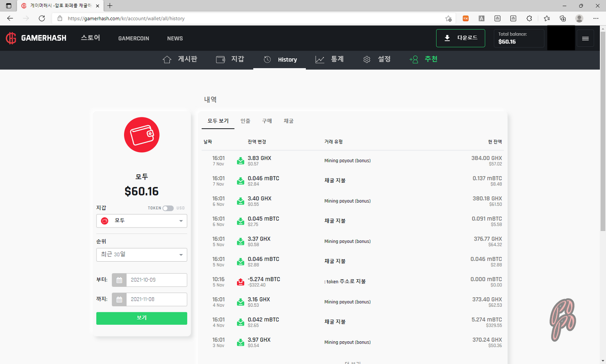Viewport: 606px width, 364px height.
Task: Click the green 보기 button
Action: click(x=142, y=318)
